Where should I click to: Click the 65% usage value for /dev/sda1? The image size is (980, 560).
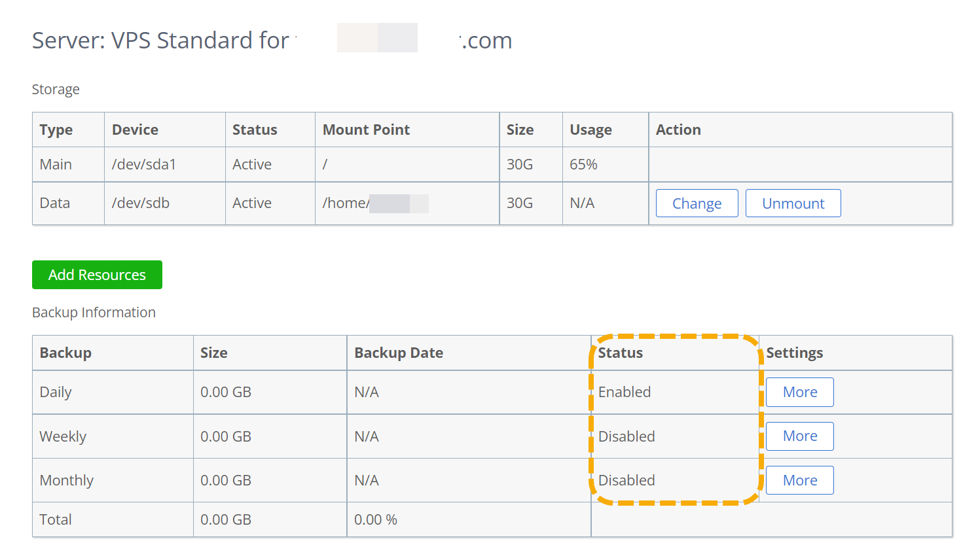click(x=583, y=164)
